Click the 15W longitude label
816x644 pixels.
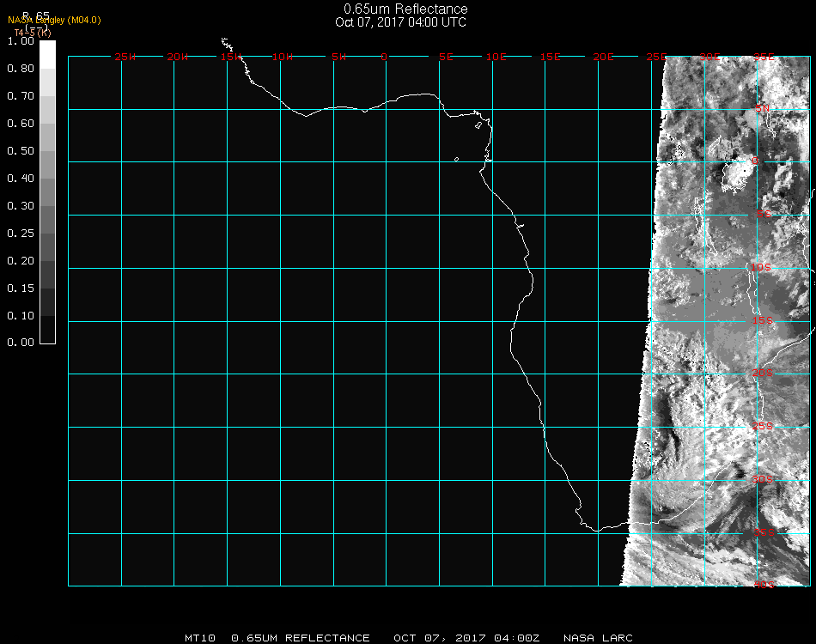pos(230,57)
